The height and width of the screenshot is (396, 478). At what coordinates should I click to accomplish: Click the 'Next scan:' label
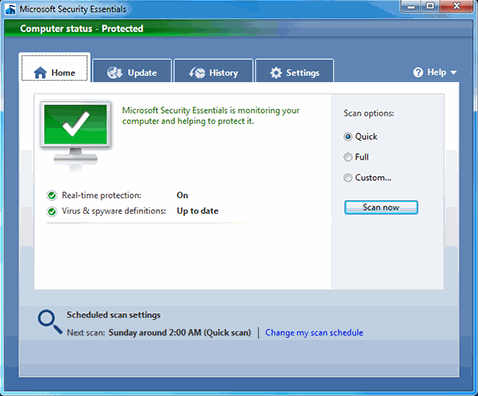point(86,333)
